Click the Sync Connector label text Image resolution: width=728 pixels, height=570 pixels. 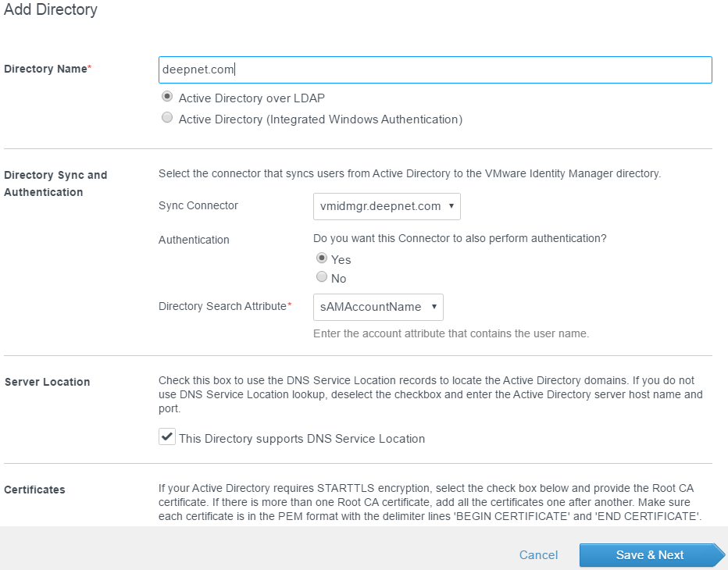pyautogui.click(x=198, y=205)
